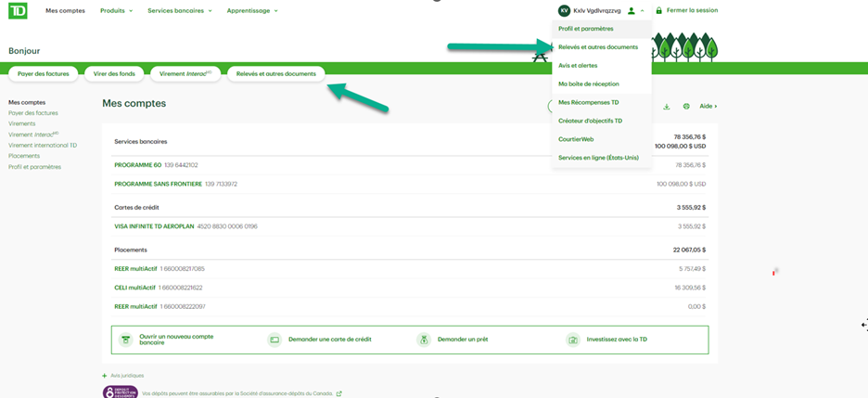Select Mes comptes in the top navigation
The image size is (868, 398).
click(x=65, y=10)
